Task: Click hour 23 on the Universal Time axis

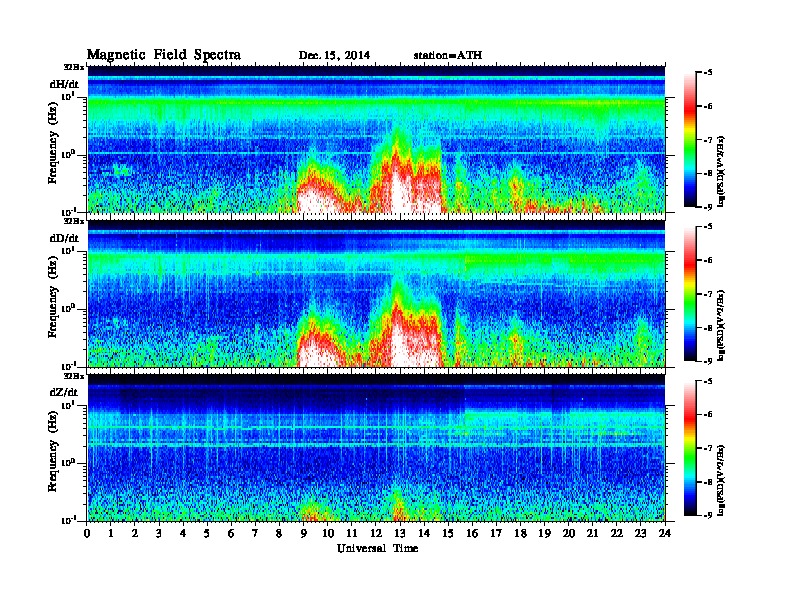Action: pos(641,533)
